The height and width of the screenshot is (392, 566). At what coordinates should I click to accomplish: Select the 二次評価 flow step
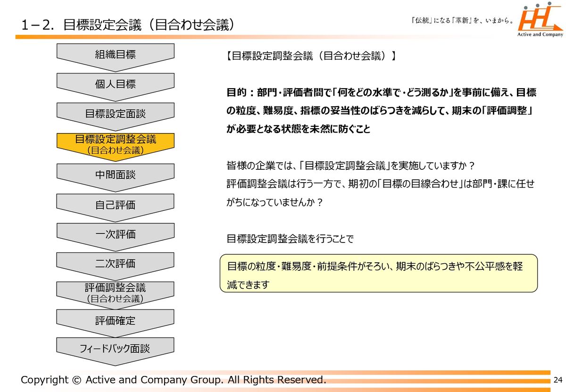point(116,264)
